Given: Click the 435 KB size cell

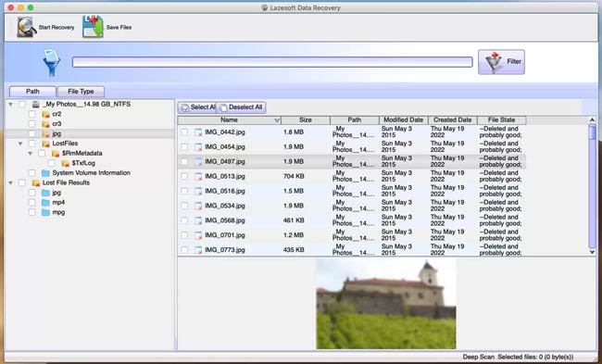Looking at the screenshot, I should (x=294, y=250).
